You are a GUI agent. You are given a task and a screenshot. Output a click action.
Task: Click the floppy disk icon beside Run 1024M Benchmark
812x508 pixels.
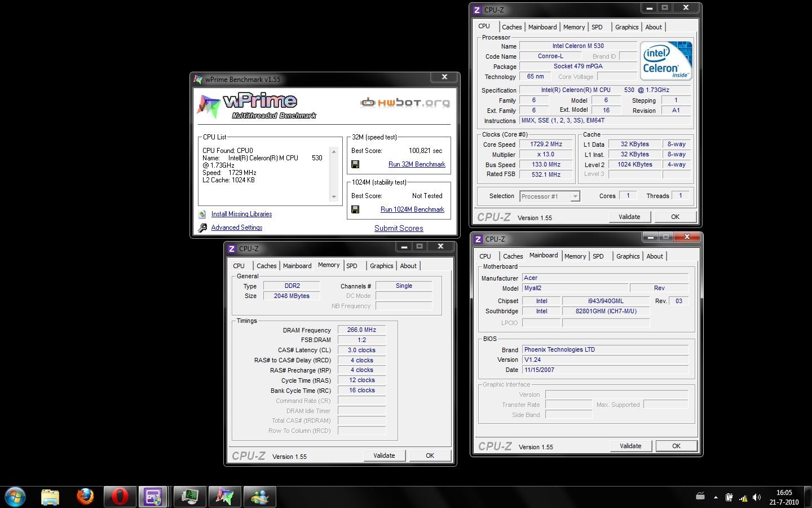click(x=355, y=209)
